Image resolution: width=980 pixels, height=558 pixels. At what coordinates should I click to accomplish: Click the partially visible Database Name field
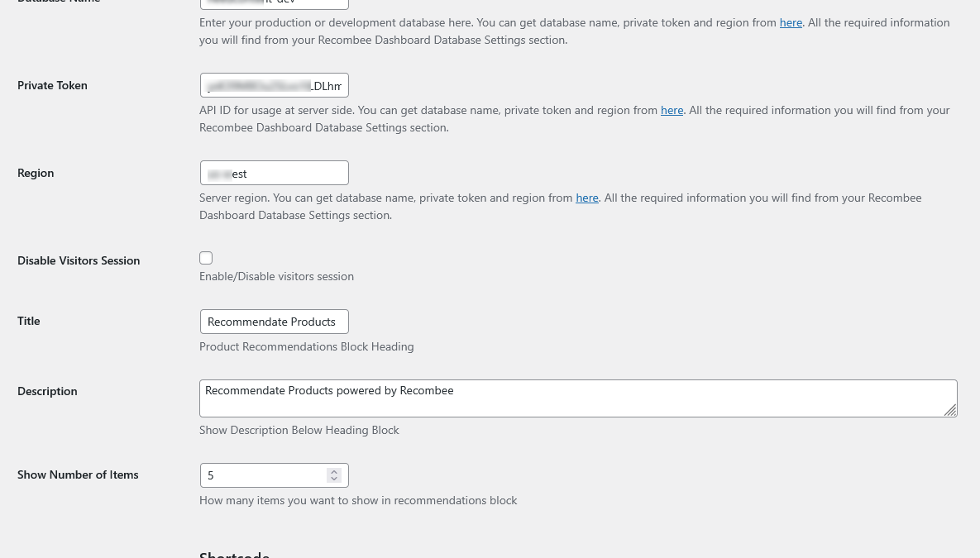[274, 3]
